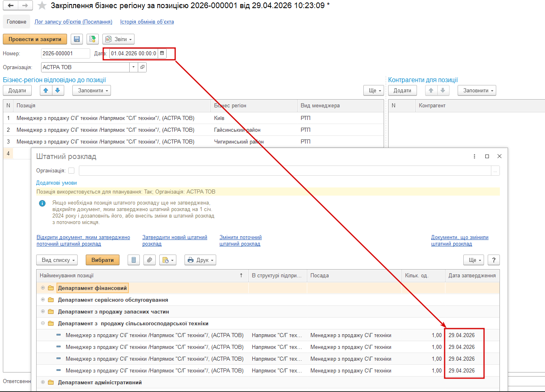Click the folder icon of Департамент фінансовий
The image size is (545, 392).
tap(51, 288)
